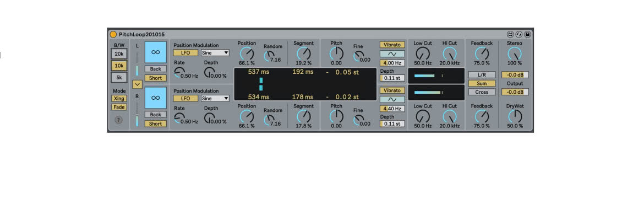Toggle the R channel Back button

click(x=156, y=115)
